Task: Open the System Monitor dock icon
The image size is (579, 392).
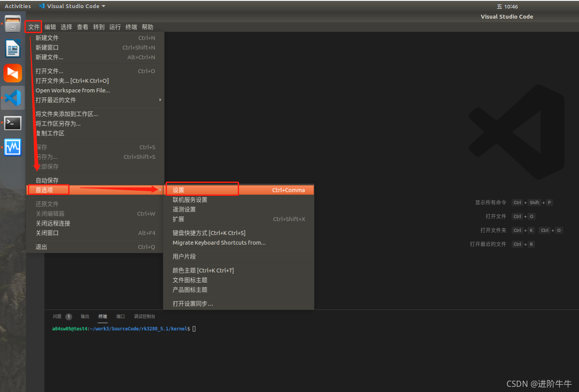Action: (x=13, y=147)
